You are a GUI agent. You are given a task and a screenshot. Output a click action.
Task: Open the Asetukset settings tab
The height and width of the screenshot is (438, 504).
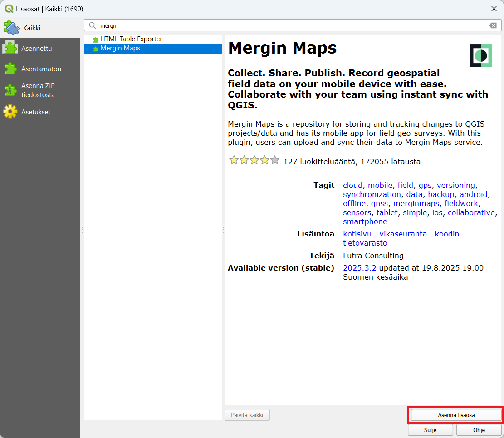40,112
